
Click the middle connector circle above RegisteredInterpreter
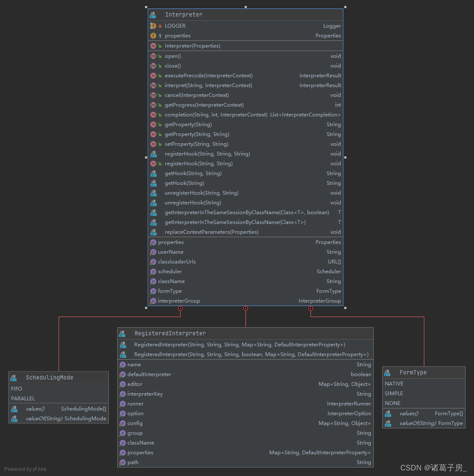(245, 309)
